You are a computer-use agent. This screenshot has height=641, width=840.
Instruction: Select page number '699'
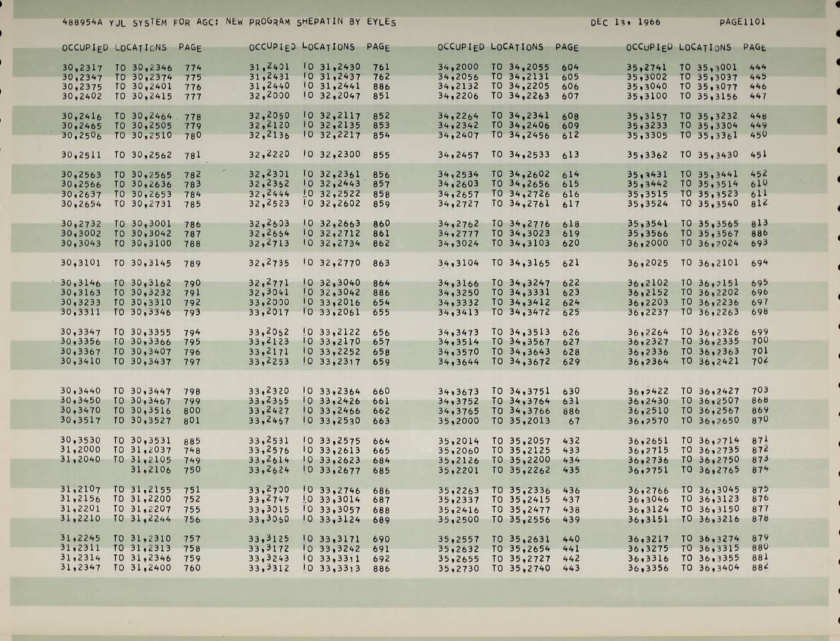coord(759,332)
